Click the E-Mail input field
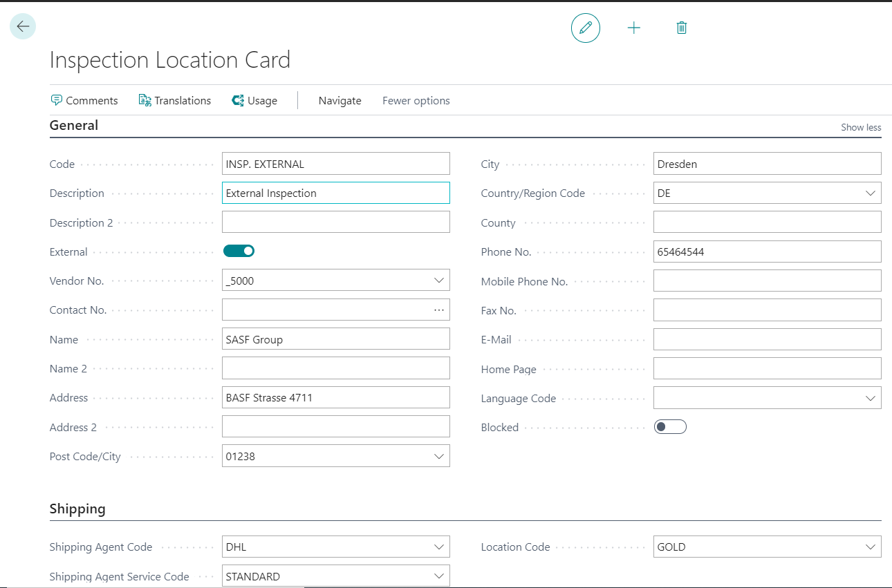892x588 pixels. [768, 339]
